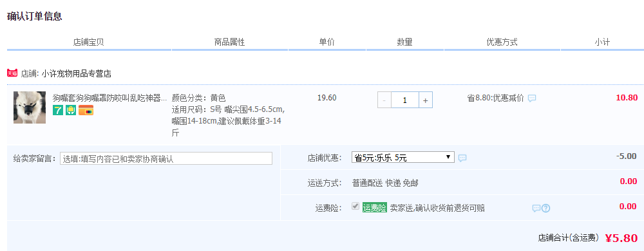Click the 卖家送,确认收货前退货可赔 description

coord(437,208)
